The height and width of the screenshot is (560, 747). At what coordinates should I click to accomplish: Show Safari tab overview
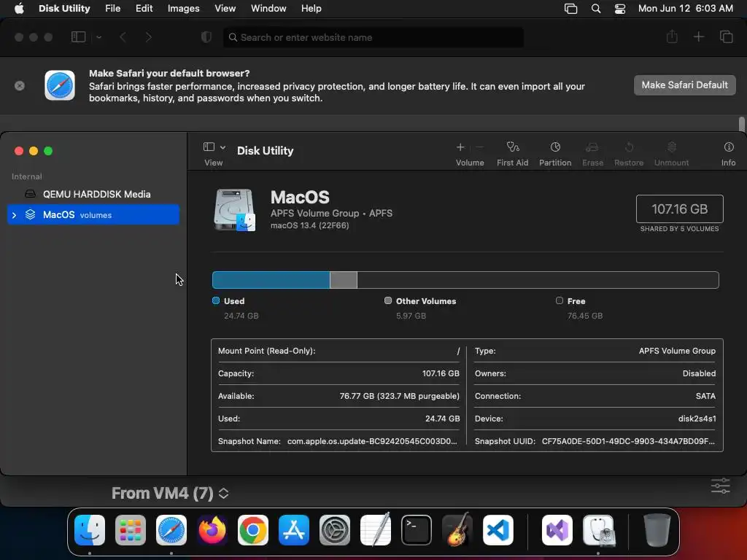pos(726,36)
